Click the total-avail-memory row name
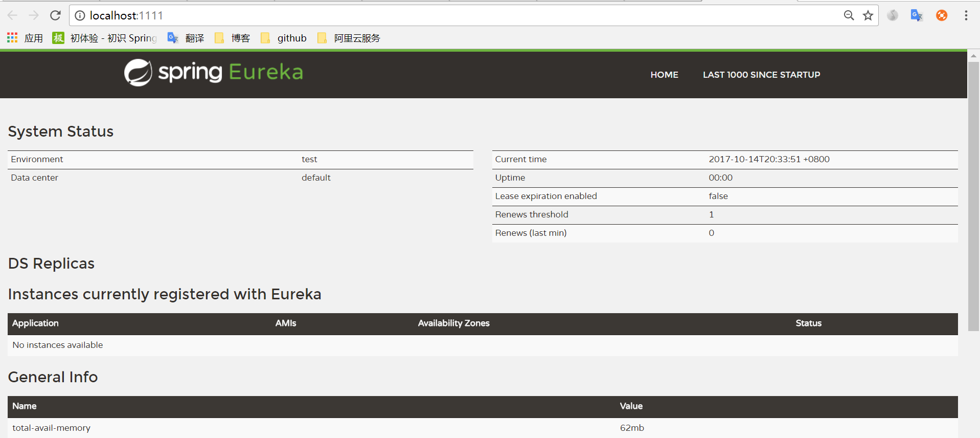Screen dimensions: 980x438 pos(51,428)
